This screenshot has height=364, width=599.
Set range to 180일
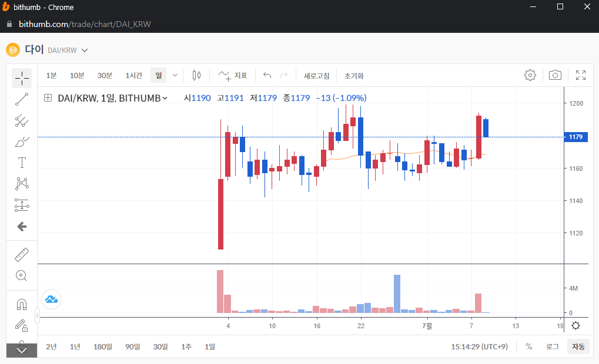103,346
